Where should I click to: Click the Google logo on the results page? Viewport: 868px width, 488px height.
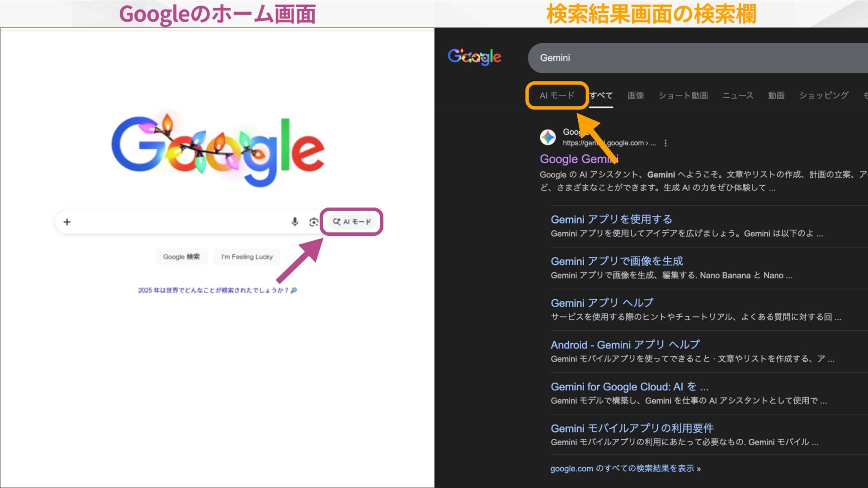pyautogui.click(x=474, y=56)
